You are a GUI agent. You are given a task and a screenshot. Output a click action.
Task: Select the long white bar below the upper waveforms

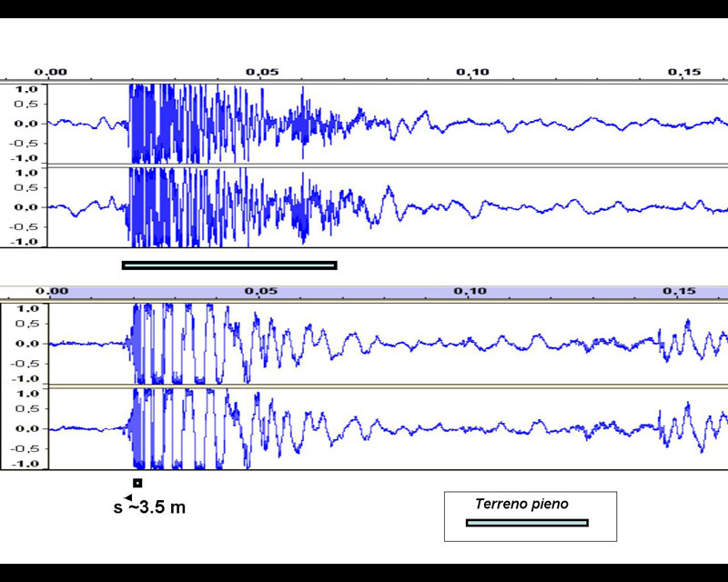[229, 266]
